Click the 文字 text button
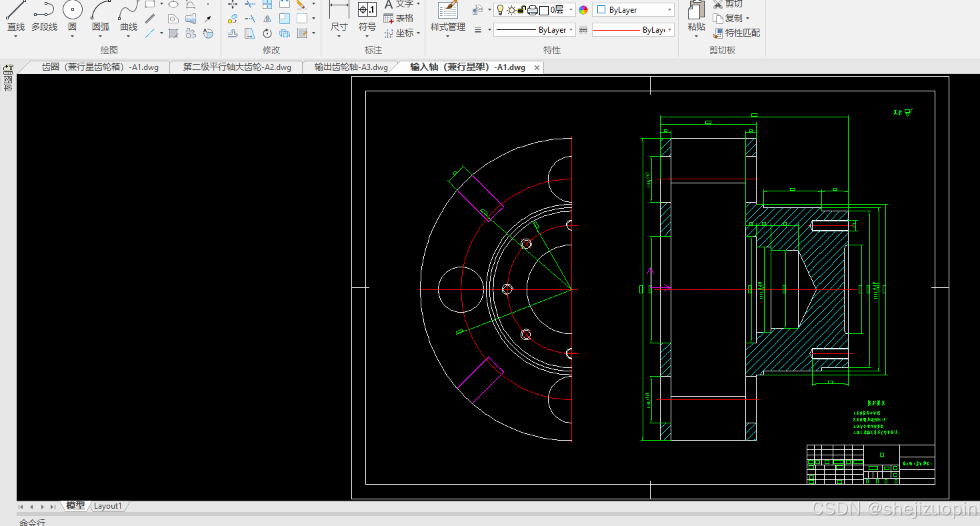Viewport: 980px width, 526px height. point(400,4)
